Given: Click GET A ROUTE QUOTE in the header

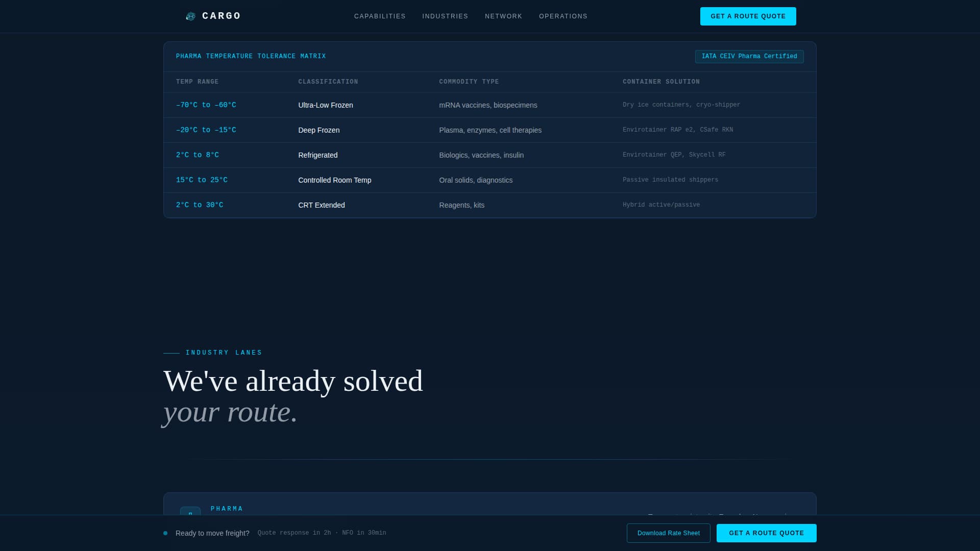Looking at the screenshot, I should tap(748, 16).
